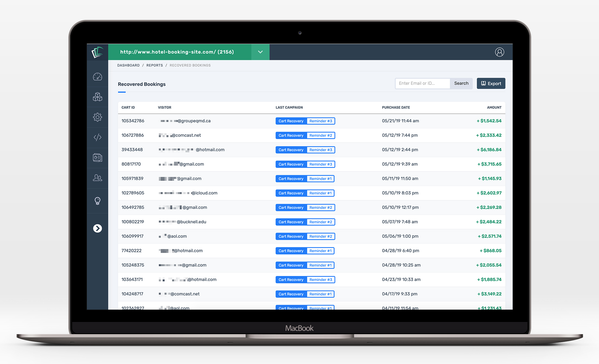This screenshot has height=364, width=599.
Task: Click the stacked cubes sidebar icon
Action: coord(97,97)
